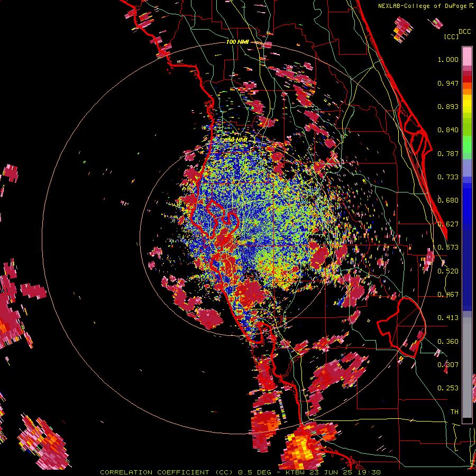Viewport: 476px width, 476px height.
Task: Click the 0.520 scale value
Action: (x=448, y=271)
